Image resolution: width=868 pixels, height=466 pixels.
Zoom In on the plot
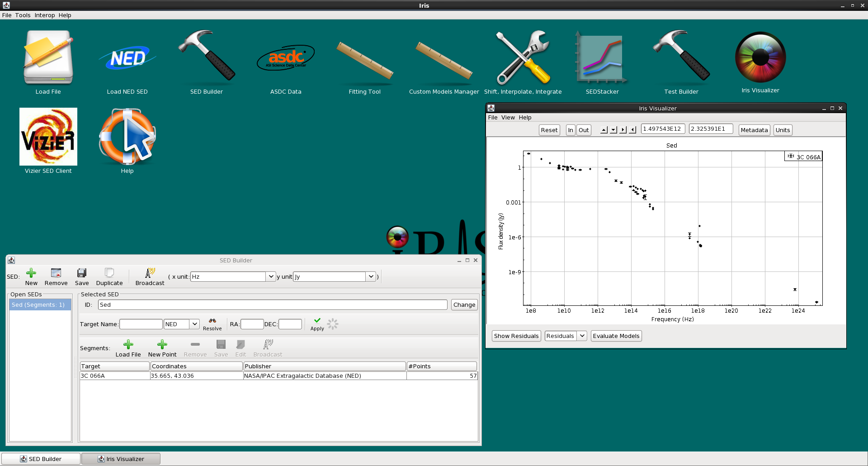pos(571,130)
